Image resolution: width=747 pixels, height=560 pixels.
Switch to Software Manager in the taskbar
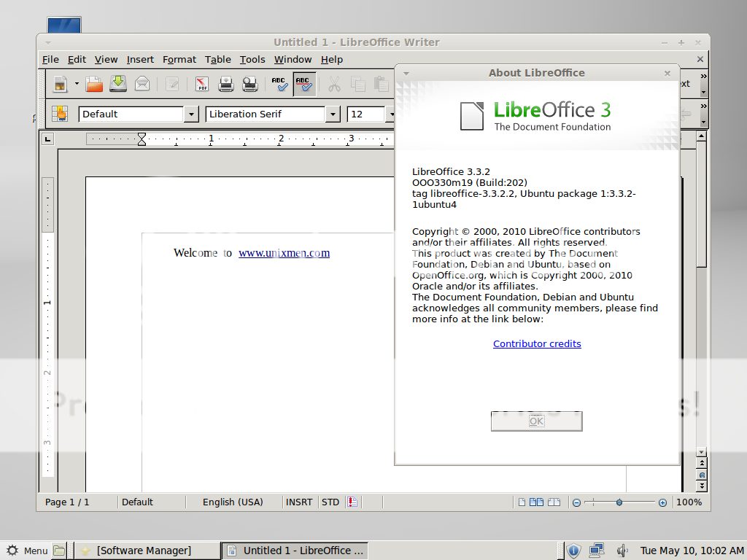(x=146, y=551)
